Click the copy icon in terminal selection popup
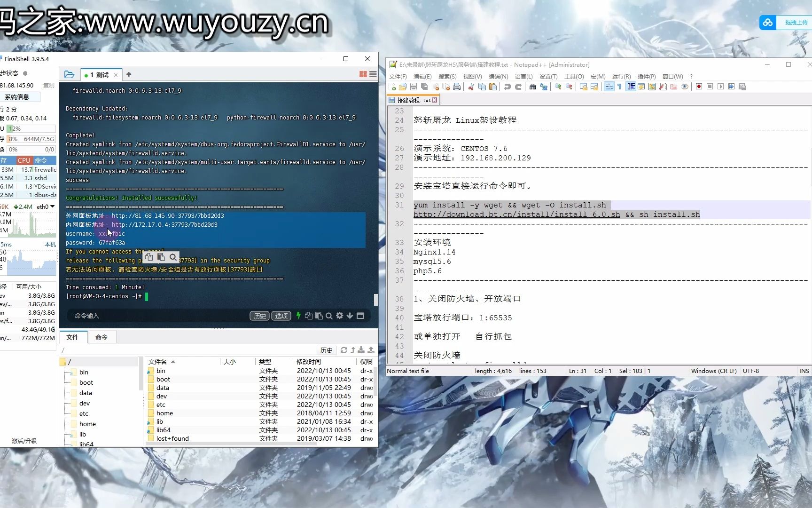812x508 pixels. point(149,257)
